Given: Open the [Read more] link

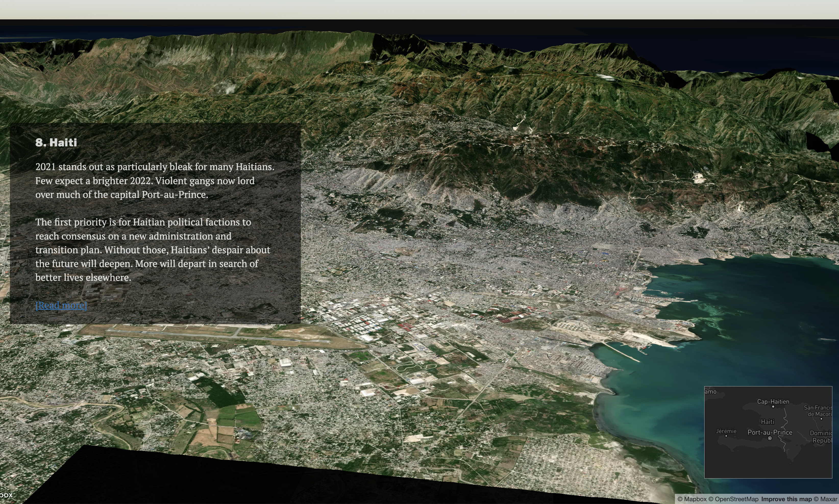Looking at the screenshot, I should [61, 305].
